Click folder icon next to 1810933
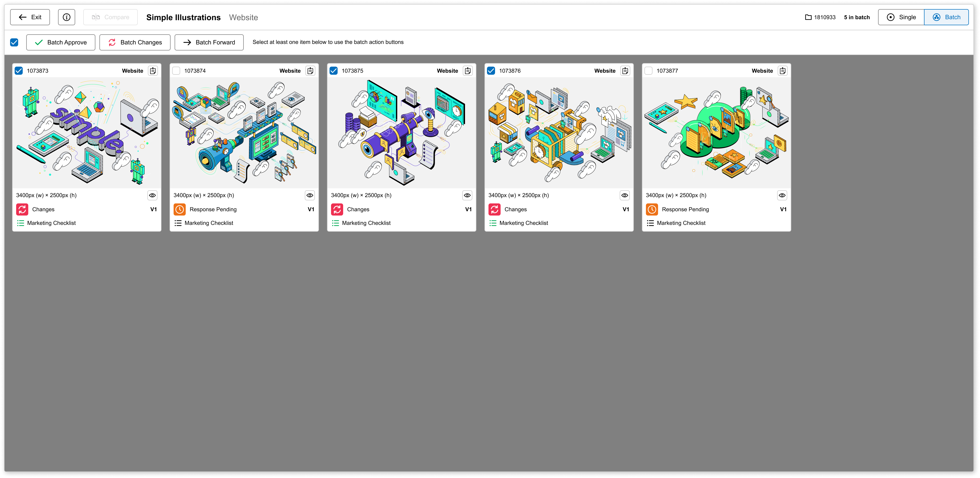 808,17
